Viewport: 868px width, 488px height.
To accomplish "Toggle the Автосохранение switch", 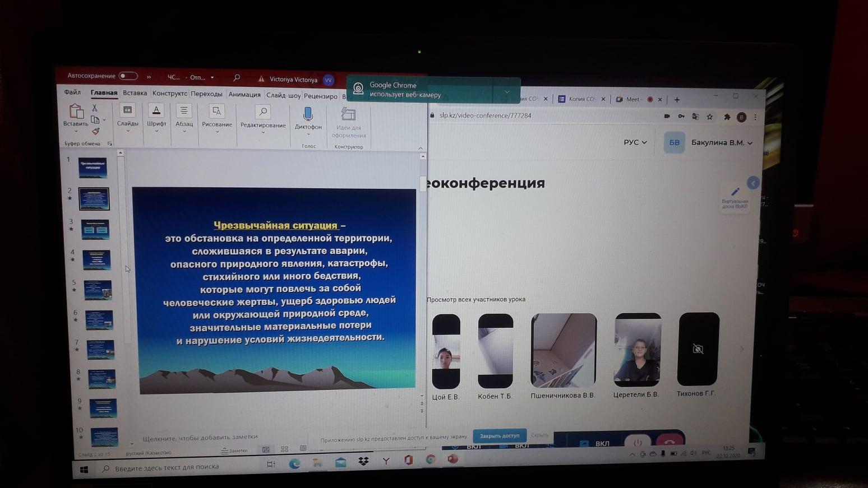I will 128,76.
